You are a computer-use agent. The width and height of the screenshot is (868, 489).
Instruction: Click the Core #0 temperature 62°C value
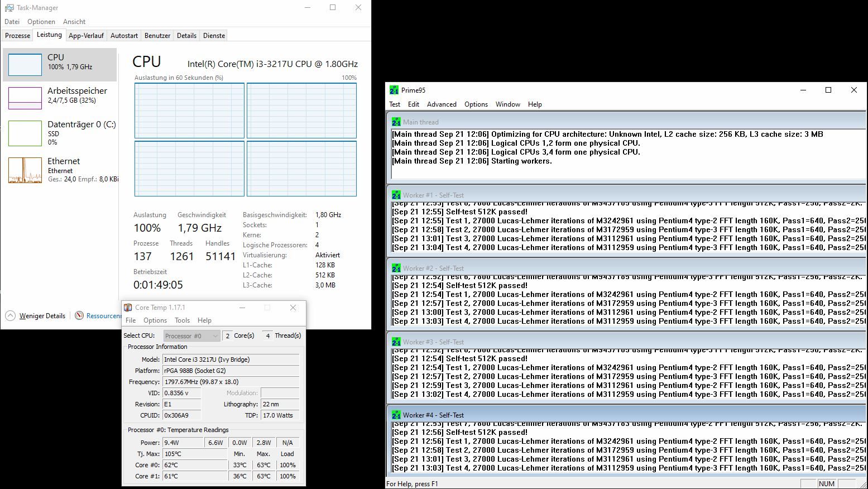194,465
